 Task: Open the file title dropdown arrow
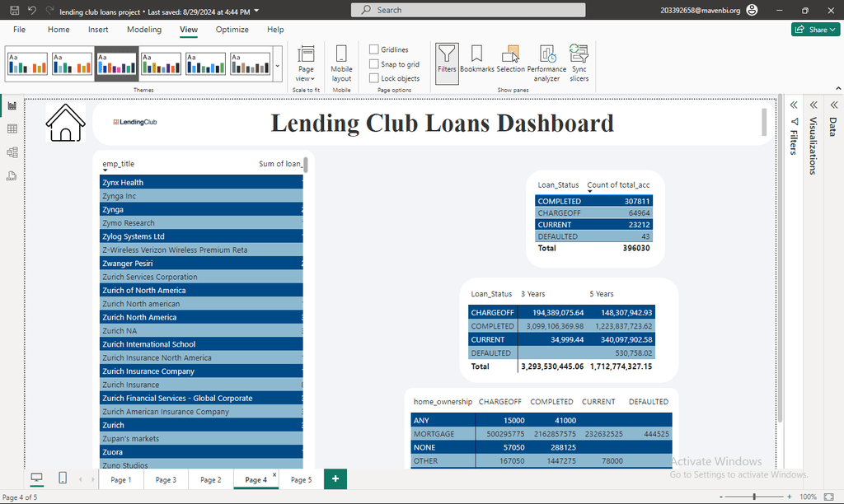pos(257,11)
